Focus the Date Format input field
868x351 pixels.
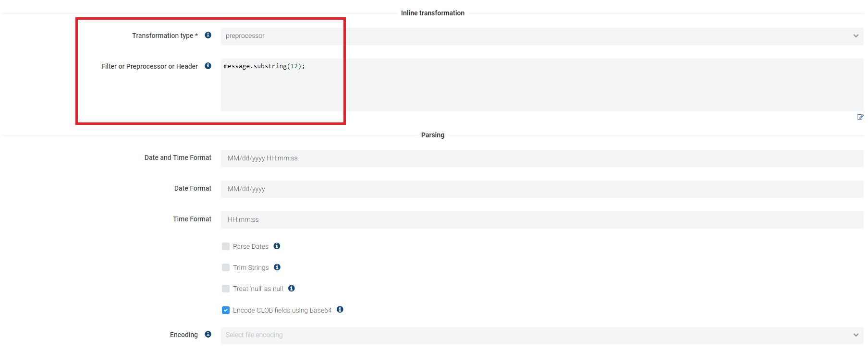tap(541, 189)
